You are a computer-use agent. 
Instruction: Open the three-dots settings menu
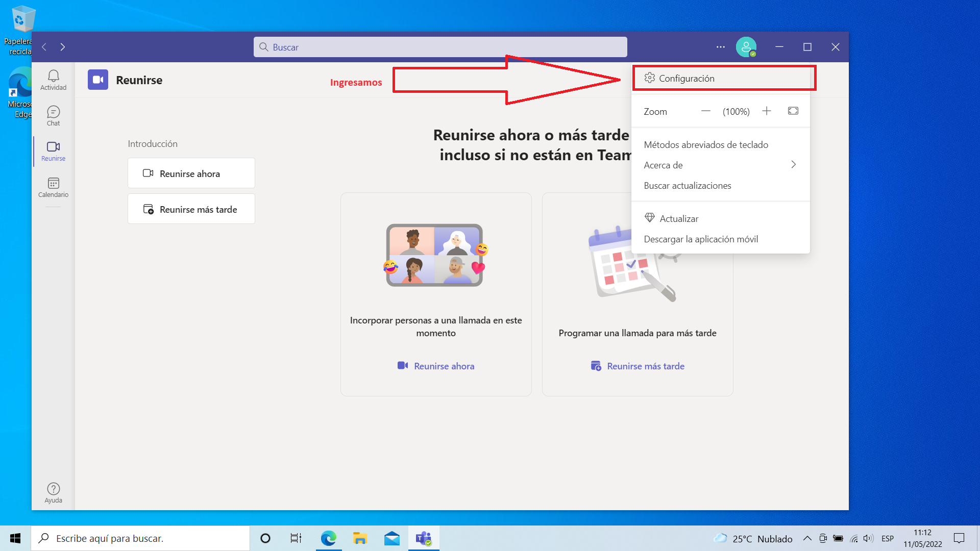(720, 47)
